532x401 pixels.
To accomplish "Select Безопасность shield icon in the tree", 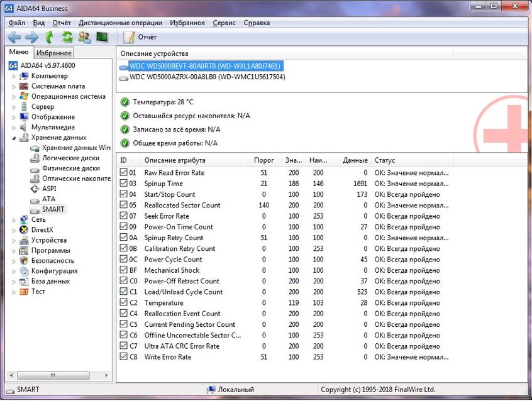I will [24, 261].
